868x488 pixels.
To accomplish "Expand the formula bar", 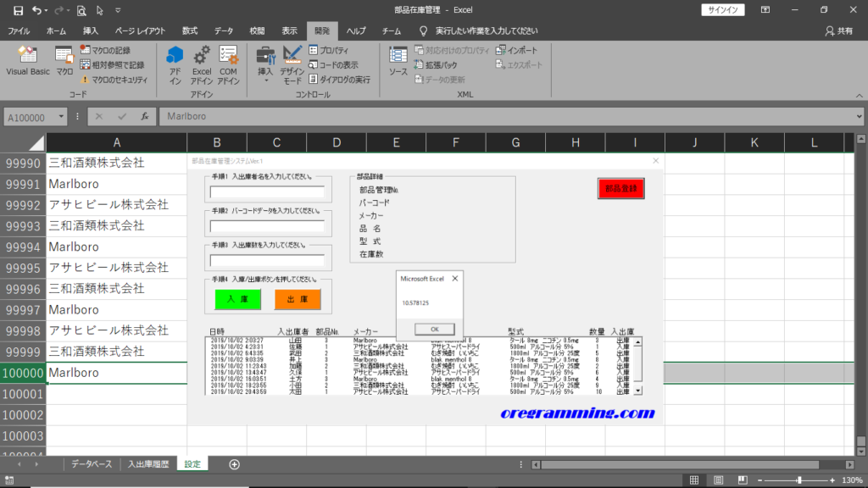I will [860, 117].
